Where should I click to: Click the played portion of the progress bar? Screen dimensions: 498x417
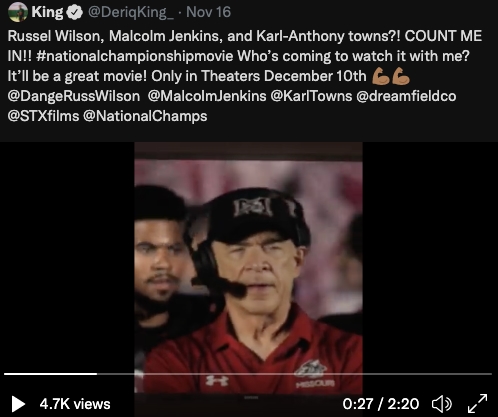point(51,374)
